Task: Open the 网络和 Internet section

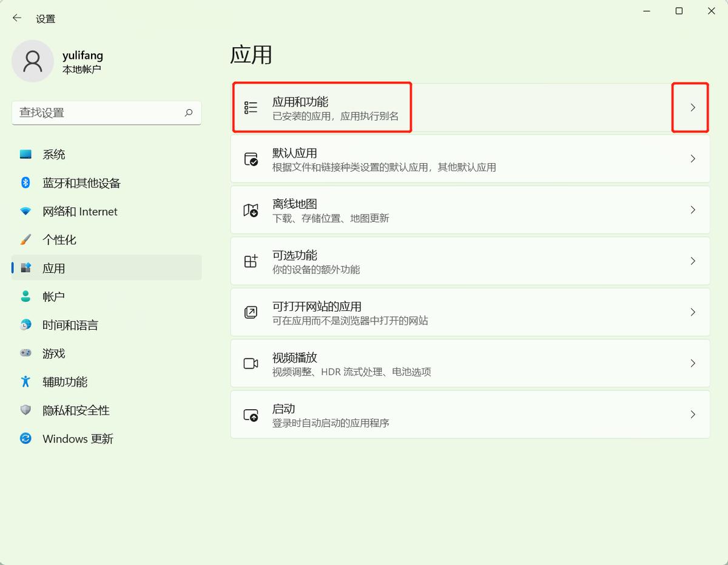Action: (x=79, y=211)
